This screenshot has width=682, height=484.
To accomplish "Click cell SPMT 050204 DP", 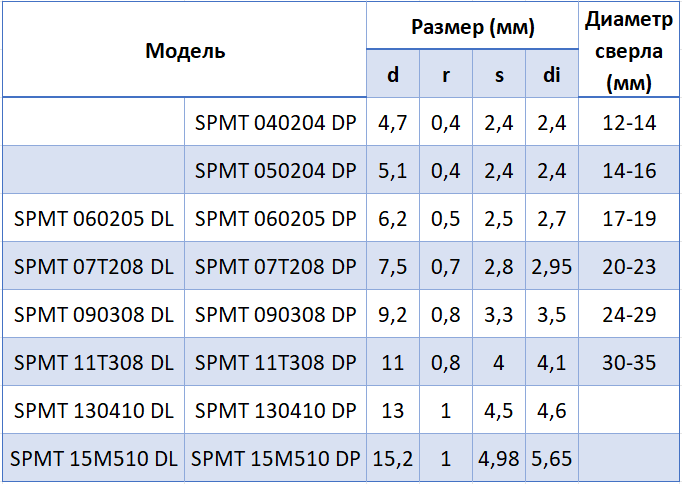I will pyautogui.click(x=275, y=170).
